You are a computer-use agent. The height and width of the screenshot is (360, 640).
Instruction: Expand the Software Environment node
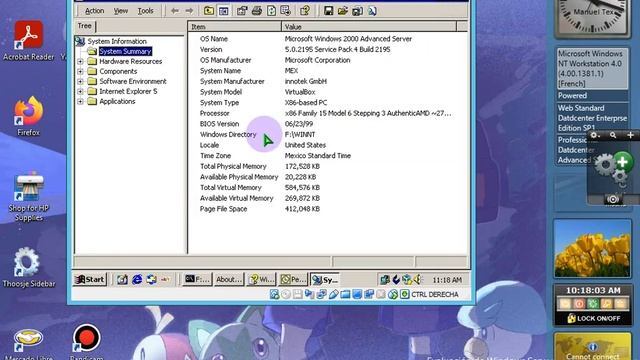[80, 81]
